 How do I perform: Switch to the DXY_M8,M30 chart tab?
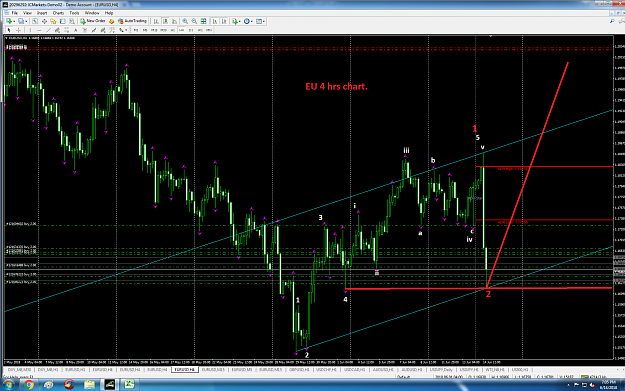tap(19, 370)
